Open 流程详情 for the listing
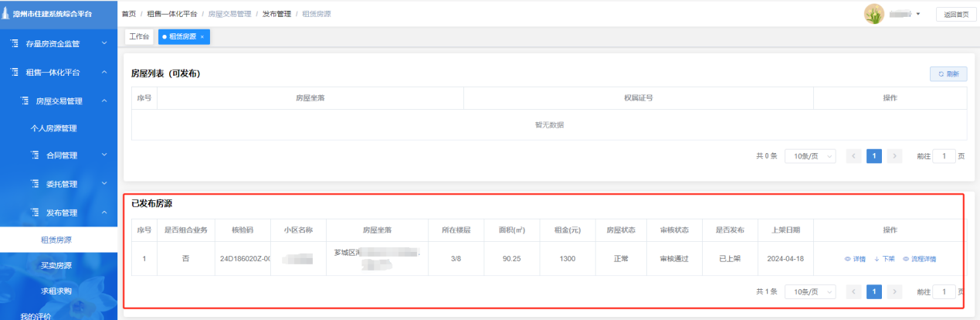 point(920,259)
